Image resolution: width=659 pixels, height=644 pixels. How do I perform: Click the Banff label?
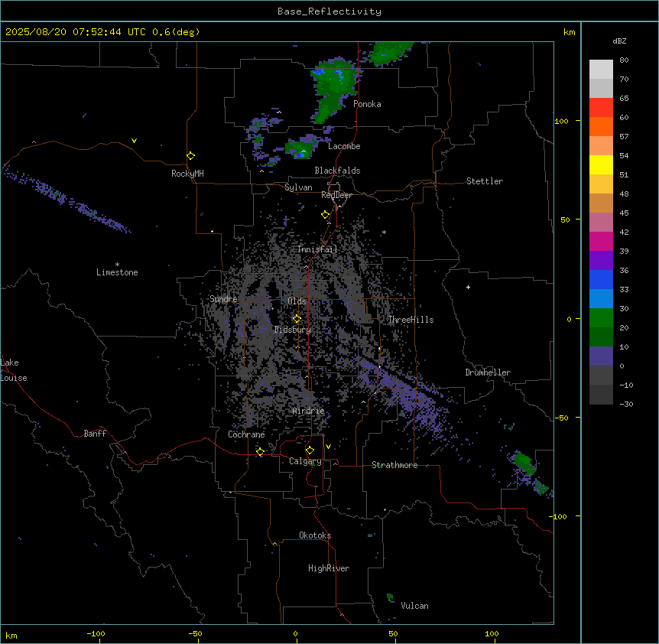point(95,434)
